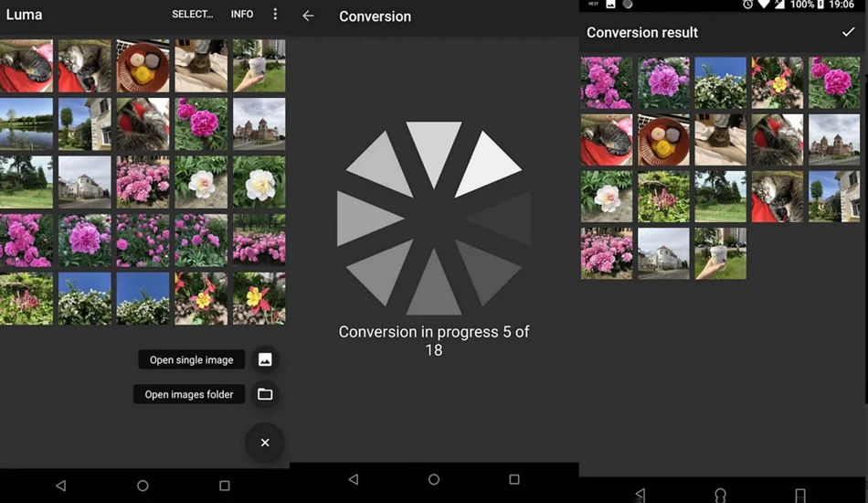Tap the Conversion result title

642,33
